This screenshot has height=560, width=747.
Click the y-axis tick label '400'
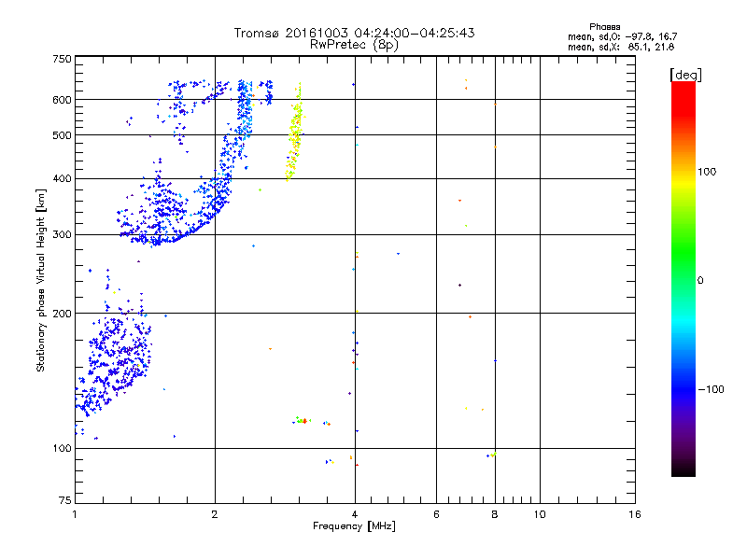tap(62, 178)
